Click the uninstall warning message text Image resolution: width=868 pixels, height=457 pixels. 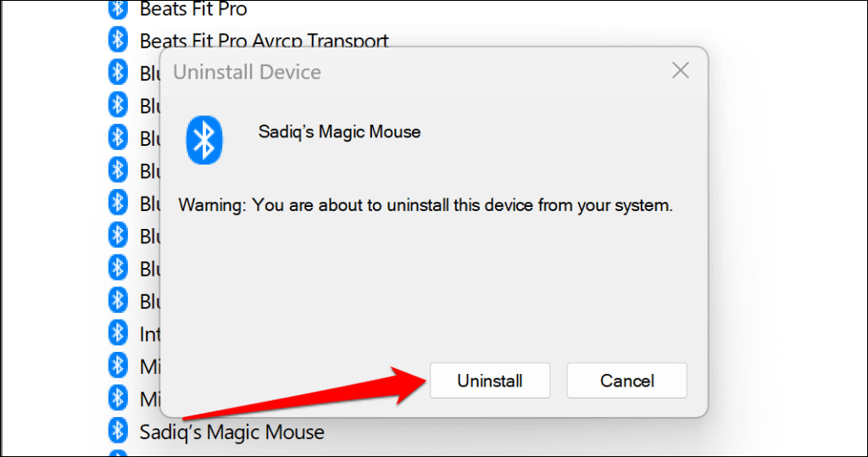[425, 205]
